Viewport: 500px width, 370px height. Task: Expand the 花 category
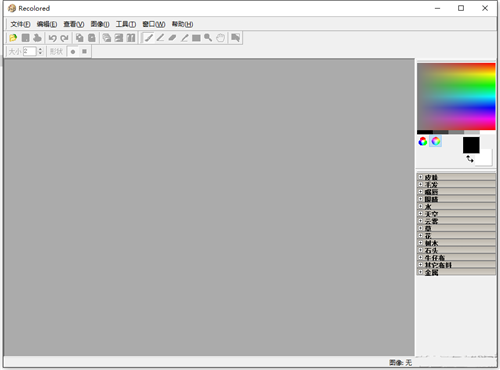click(421, 236)
